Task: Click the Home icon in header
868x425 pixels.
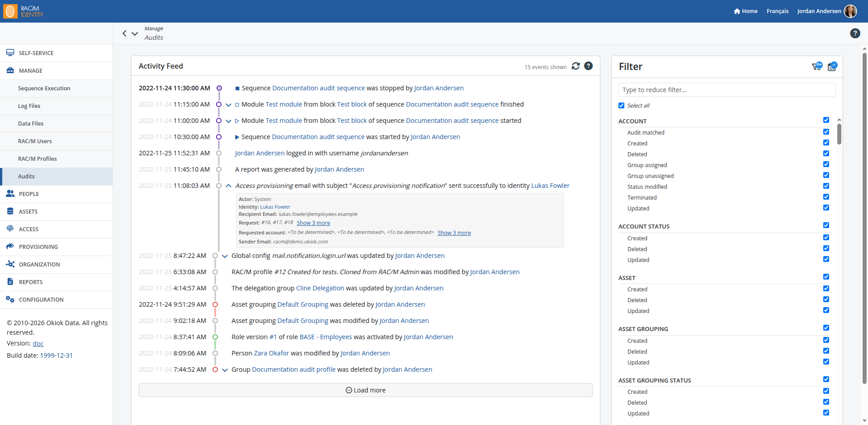Action: coord(737,11)
